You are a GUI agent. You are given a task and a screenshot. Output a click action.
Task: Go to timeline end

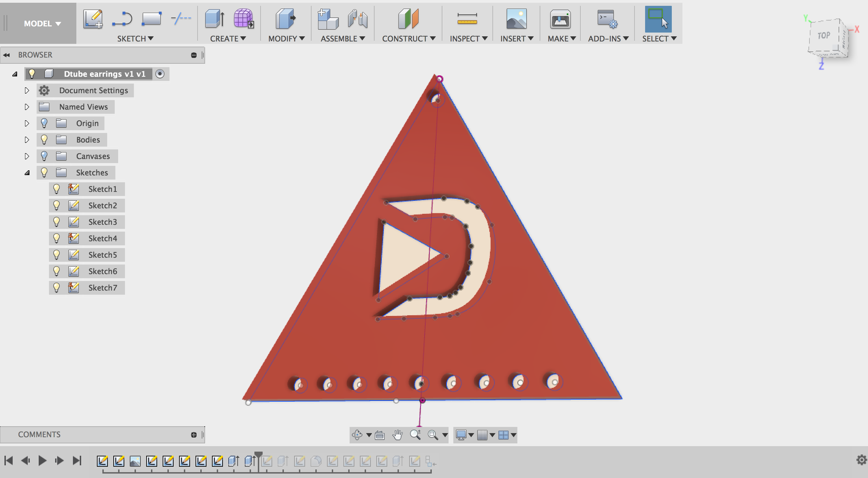(x=77, y=461)
